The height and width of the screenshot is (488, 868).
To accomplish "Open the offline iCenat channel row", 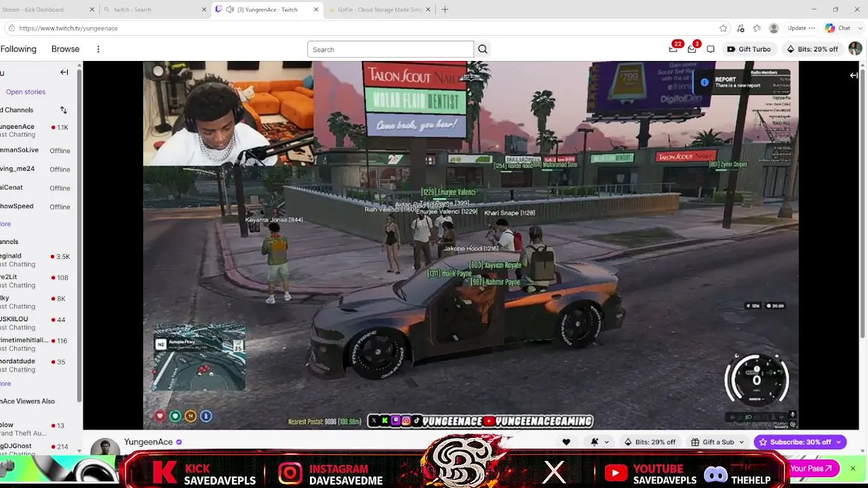I will 37,188.
